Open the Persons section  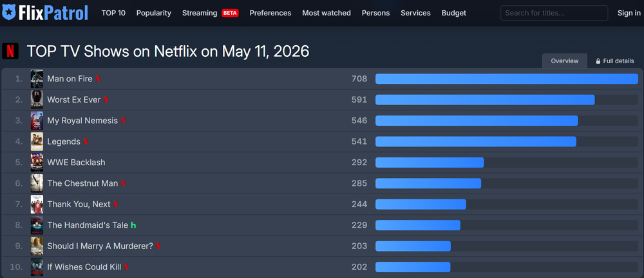[x=376, y=13]
